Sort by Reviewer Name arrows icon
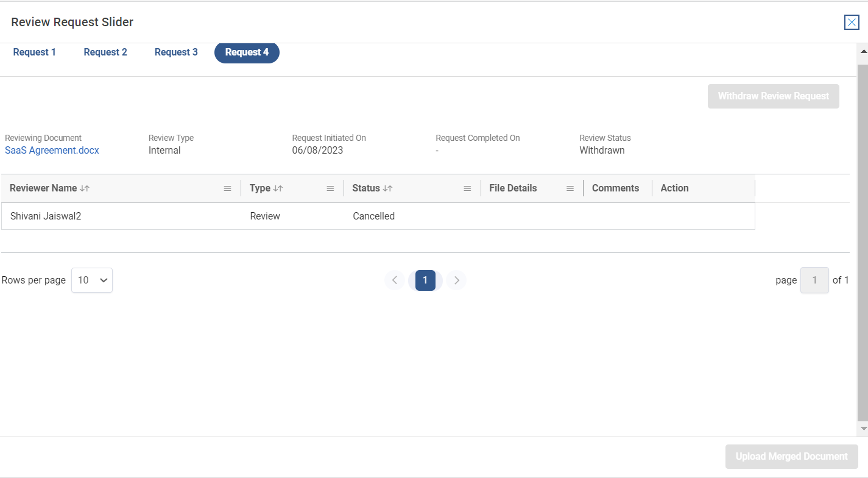 coord(85,188)
